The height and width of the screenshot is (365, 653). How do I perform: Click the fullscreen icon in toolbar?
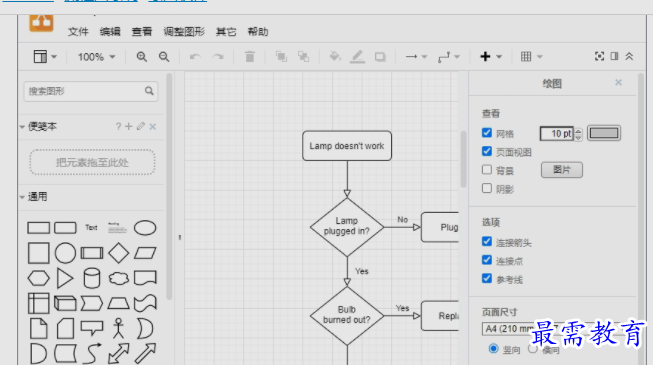click(x=599, y=56)
